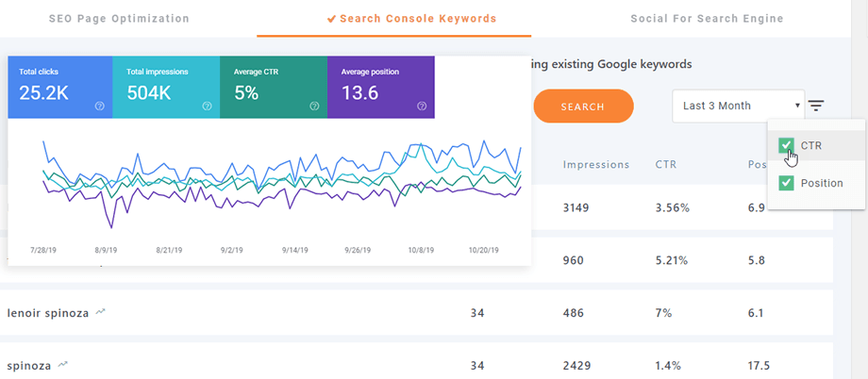Sort by the Impressions column header
The image size is (868, 379).
tap(595, 164)
